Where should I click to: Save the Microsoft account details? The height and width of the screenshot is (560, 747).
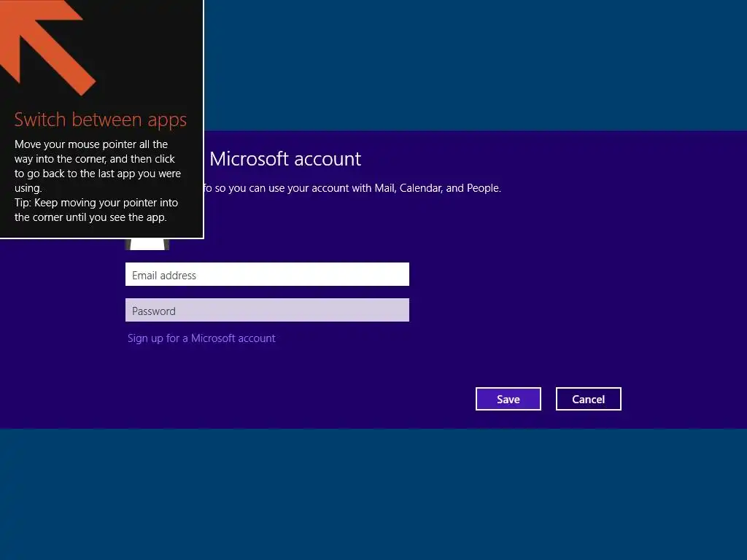508,399
